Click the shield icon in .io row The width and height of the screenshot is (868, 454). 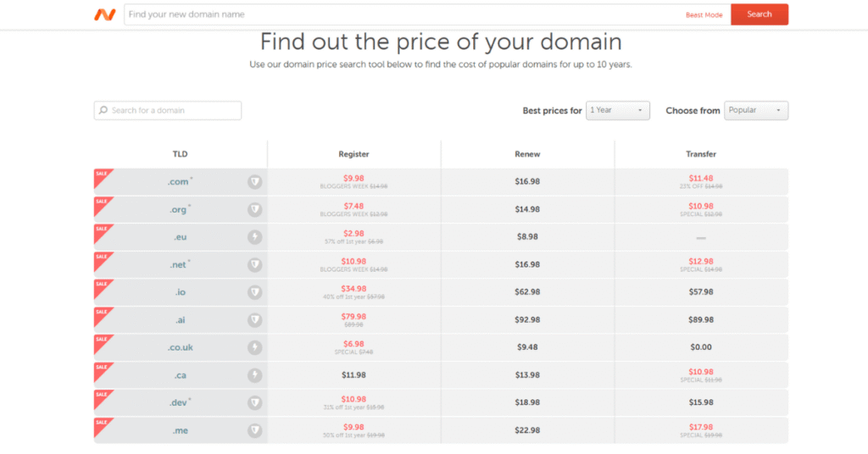point(254,292)
